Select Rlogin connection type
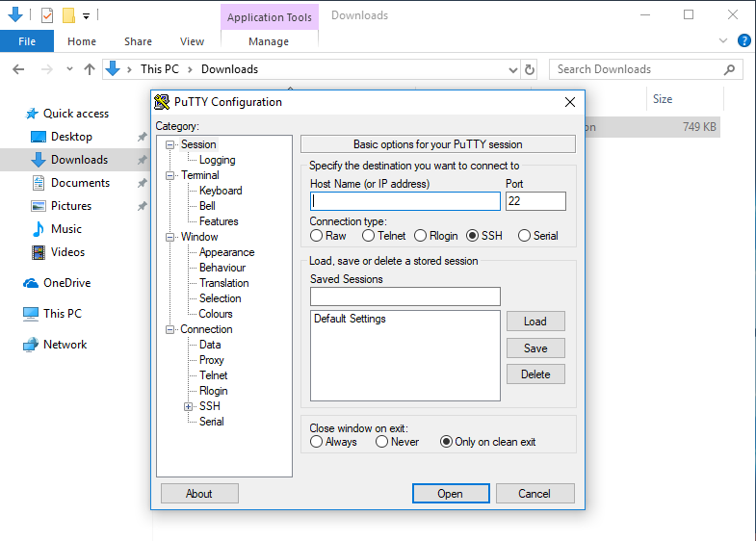The height and width of the screenshot is (541, 756). [421, 236]
